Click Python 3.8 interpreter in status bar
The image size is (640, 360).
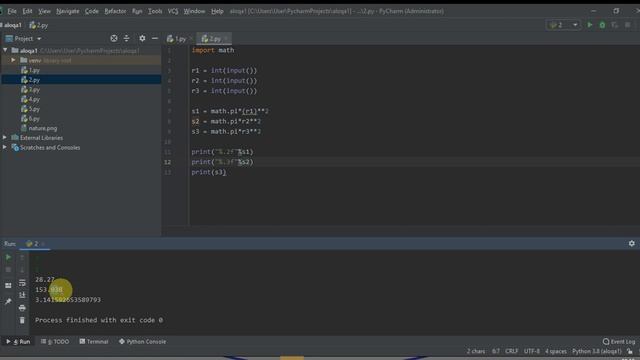click(597, 351)
